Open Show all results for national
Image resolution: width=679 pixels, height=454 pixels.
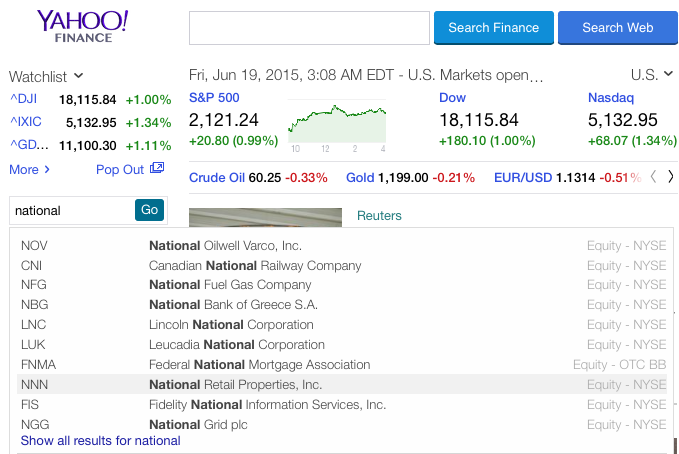coord(101,441)
